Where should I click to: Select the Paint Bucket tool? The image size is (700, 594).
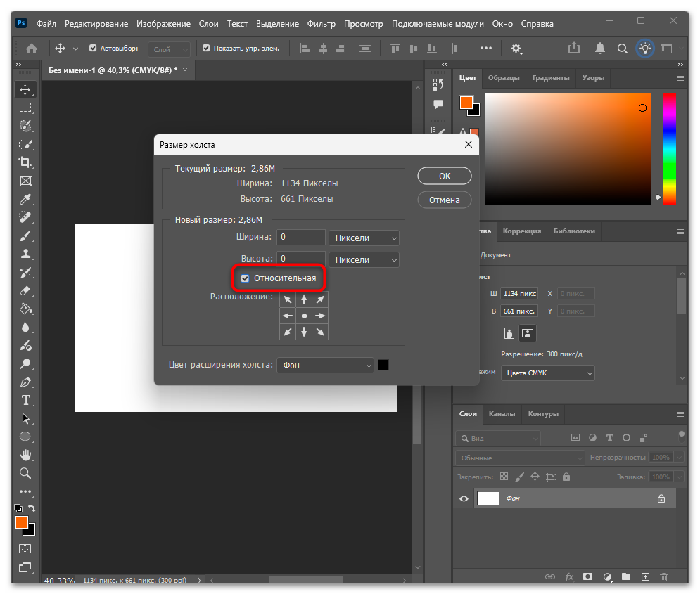25,309
